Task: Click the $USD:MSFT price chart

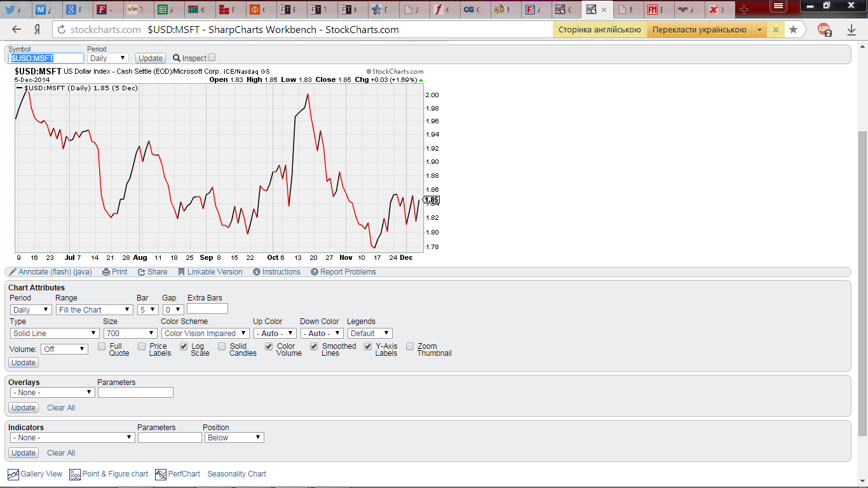Action: click(x=219, y=168)
